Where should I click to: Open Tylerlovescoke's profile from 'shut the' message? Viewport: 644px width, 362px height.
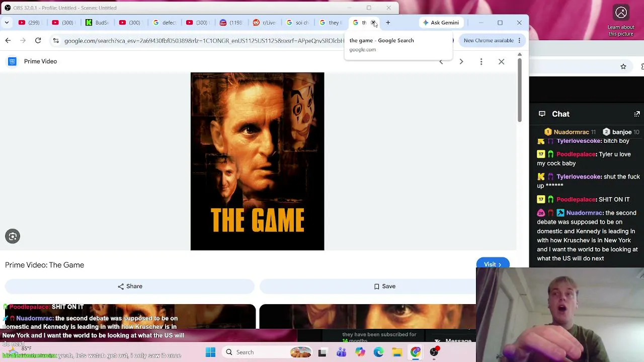tap(579, 177)
